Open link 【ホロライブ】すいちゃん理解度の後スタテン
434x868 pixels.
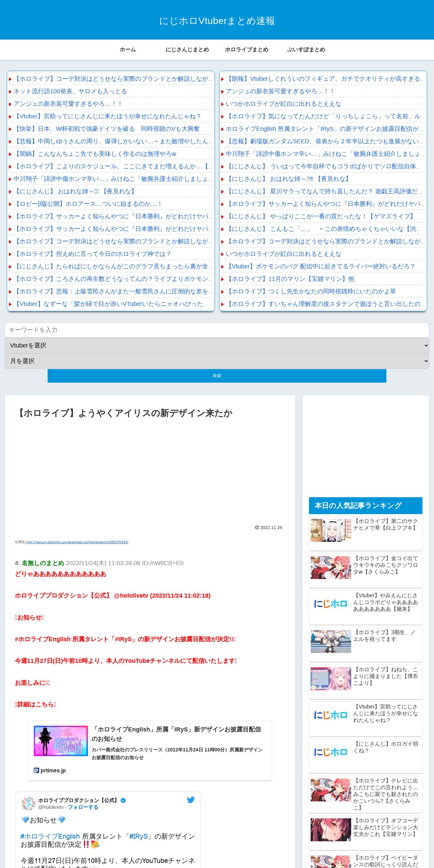tap(325, 304)
